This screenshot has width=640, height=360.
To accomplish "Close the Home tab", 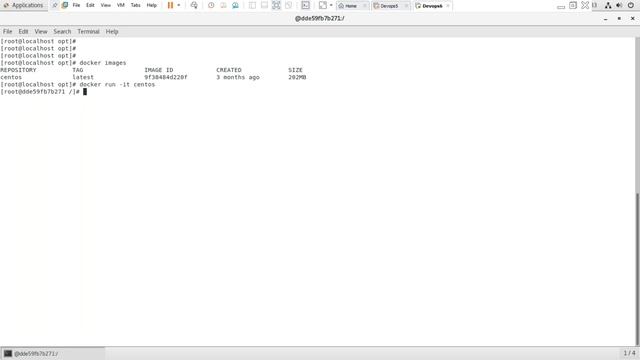I will click(364, 6).
